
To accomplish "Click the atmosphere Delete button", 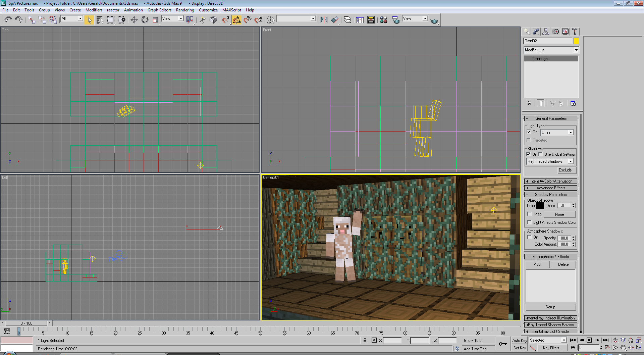I will coord(563,264).
